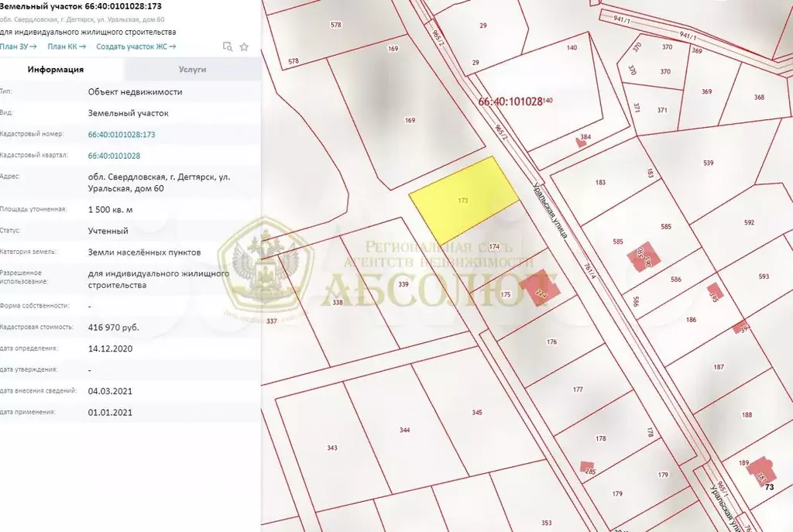This screenshot has height=532, width=793.
Task: Click parcel 338 on the map
Action: 338,303
